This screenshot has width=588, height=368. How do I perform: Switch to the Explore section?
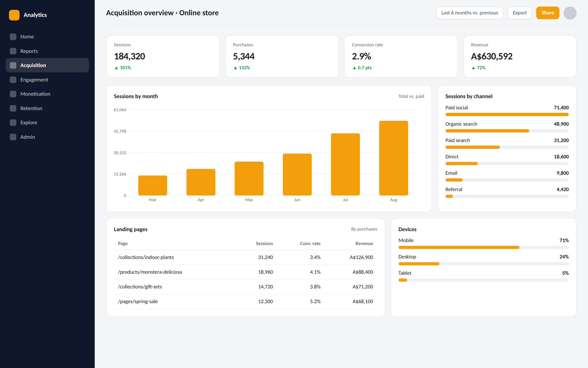click(47, 123)
